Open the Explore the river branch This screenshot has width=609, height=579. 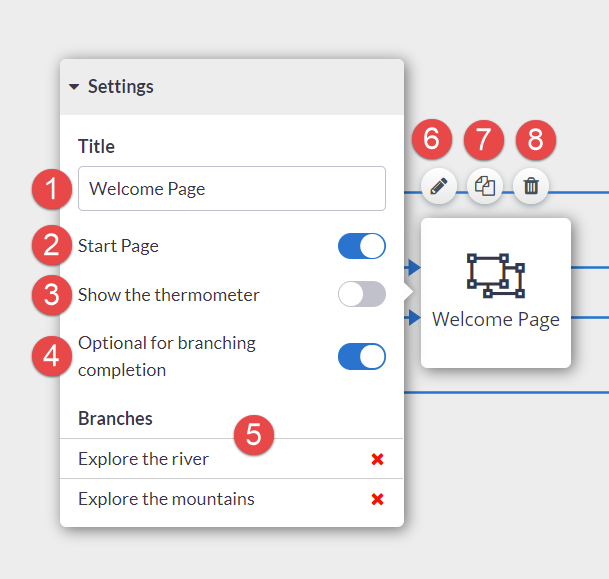point(143,459)
